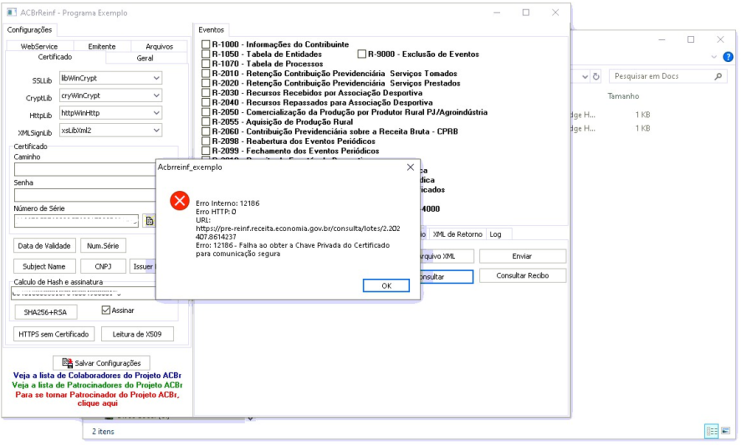This screenshot has width=750, height=445.
Task: Click OK on the error dialog
Action: (386, 286)
